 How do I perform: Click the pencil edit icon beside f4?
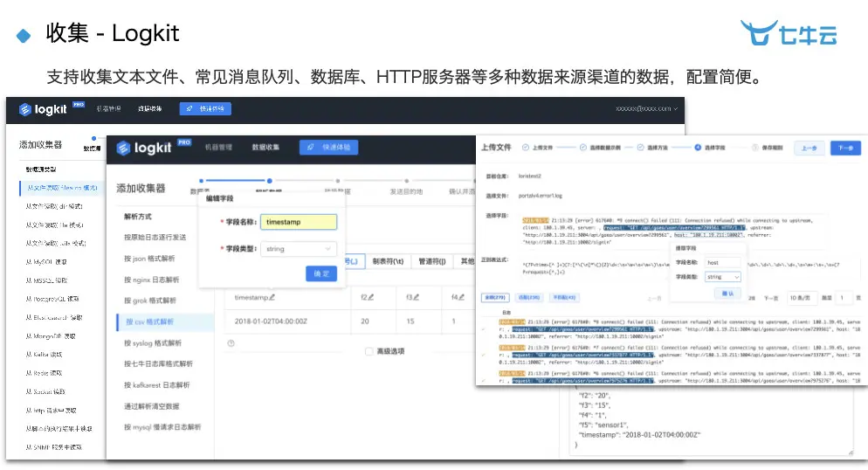(461, 297)
